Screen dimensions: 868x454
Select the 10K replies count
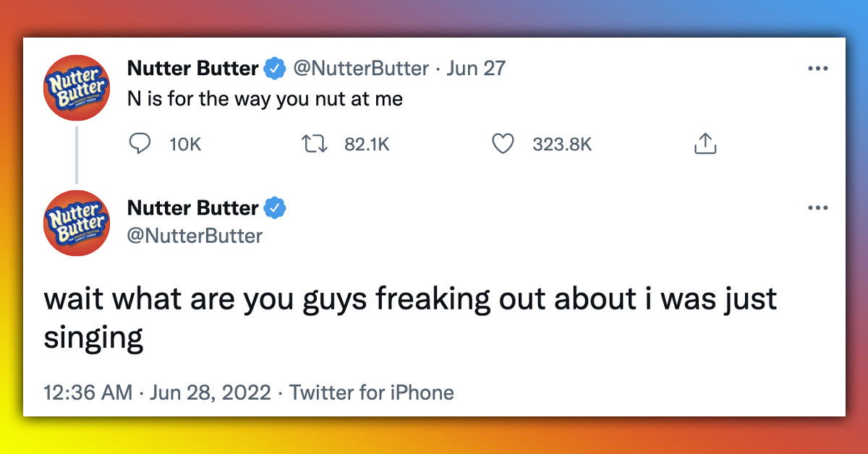185,144
